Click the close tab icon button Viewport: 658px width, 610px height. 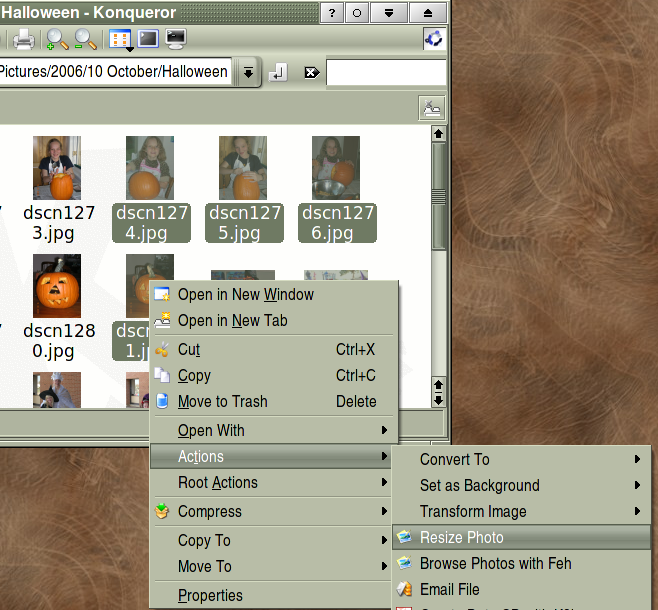(x=432, y=108)
